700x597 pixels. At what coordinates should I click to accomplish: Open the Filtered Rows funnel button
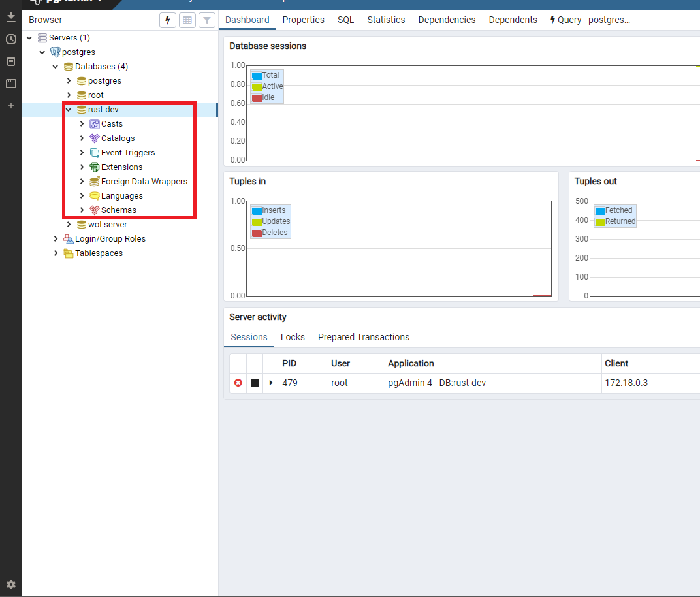tap(207, 20)
